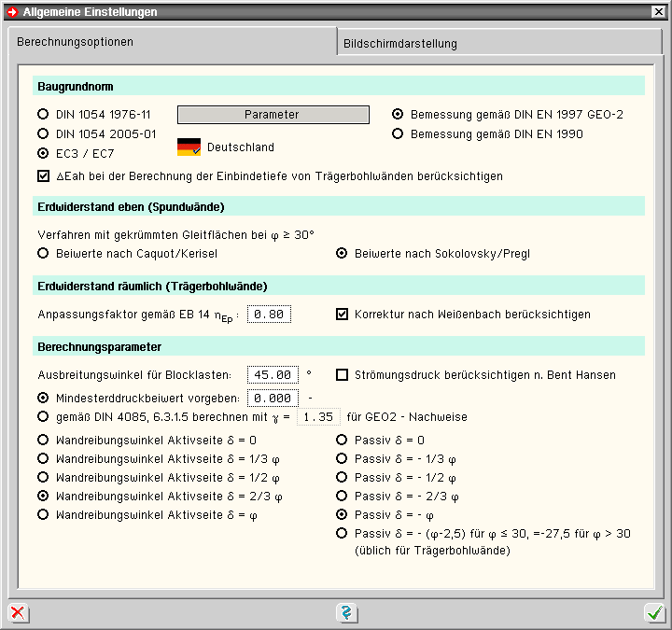Confirm settings with the green checkmark icon

tap(654, 613)
